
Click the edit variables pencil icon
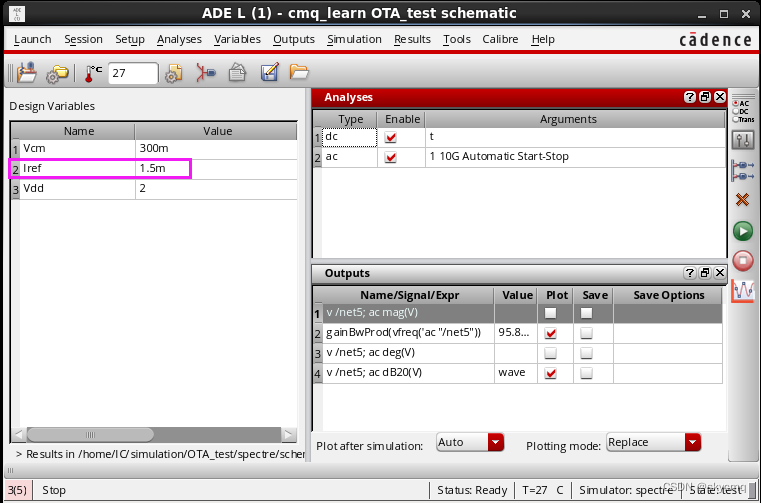(269, 72)
